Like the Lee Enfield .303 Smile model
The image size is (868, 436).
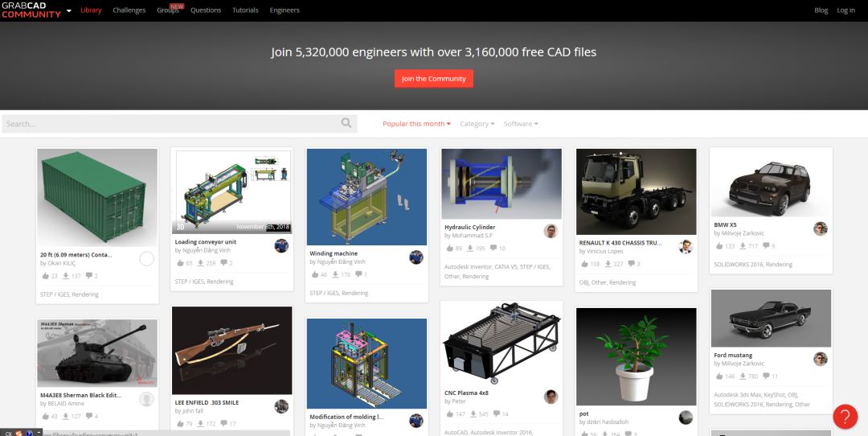[x=179, y=424]
